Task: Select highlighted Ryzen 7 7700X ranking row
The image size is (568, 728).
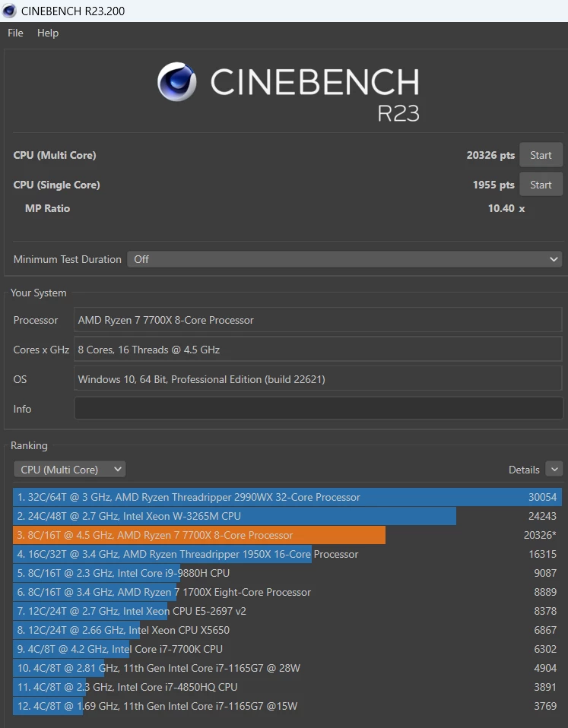Action: [287, 535]
